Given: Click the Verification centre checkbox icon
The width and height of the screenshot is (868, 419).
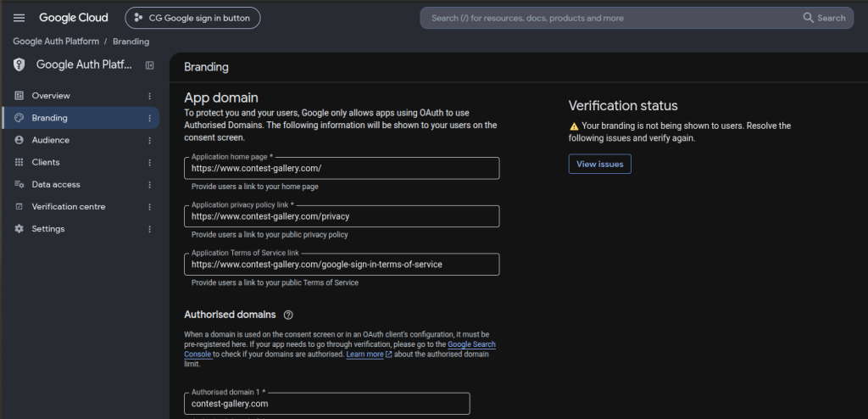Looking at the screenshot, I should pos(19,207).
